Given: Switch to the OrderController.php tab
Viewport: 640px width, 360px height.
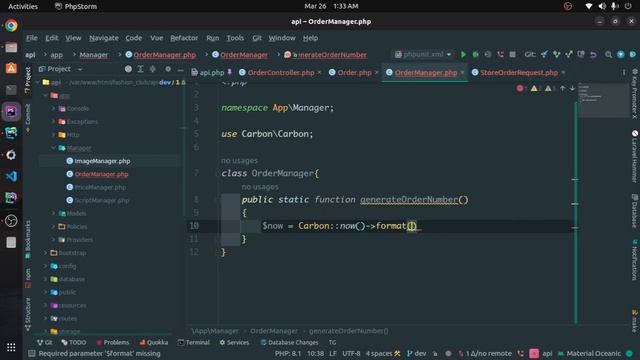Looking at the screenshot, I should (280, 73).
